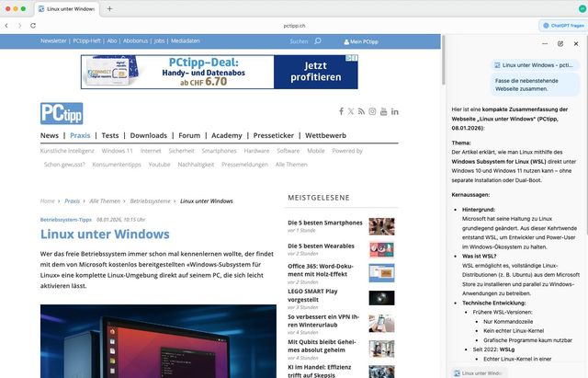Open the Künstliche Intelligenz topic

point(67,151)
